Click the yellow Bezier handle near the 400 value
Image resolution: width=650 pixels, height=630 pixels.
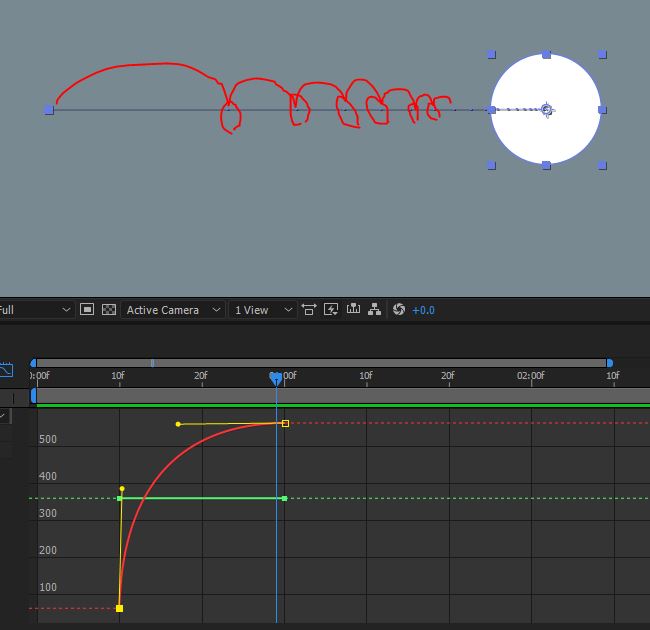(x=122, y=489)
